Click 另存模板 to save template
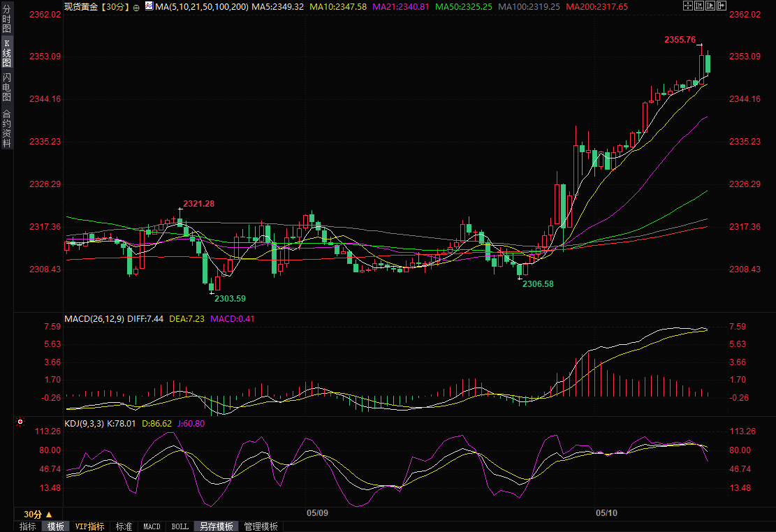 pyautogui.click(x=216, y=526)
